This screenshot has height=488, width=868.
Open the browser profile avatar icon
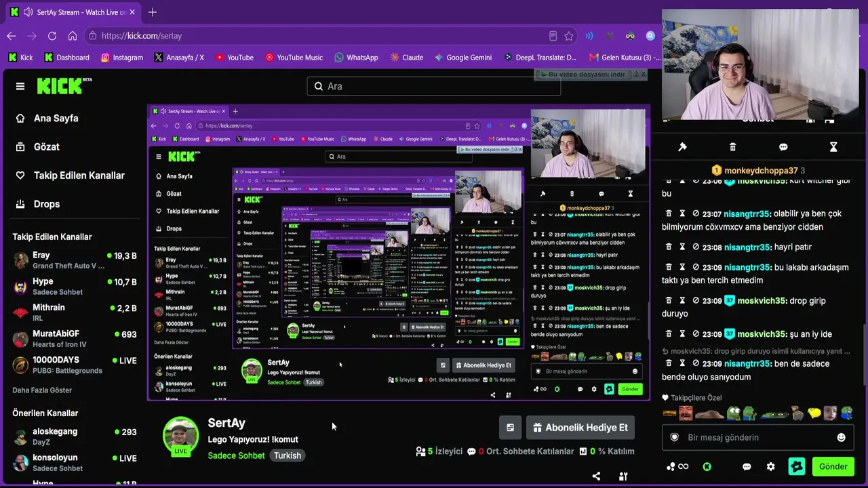650,36
